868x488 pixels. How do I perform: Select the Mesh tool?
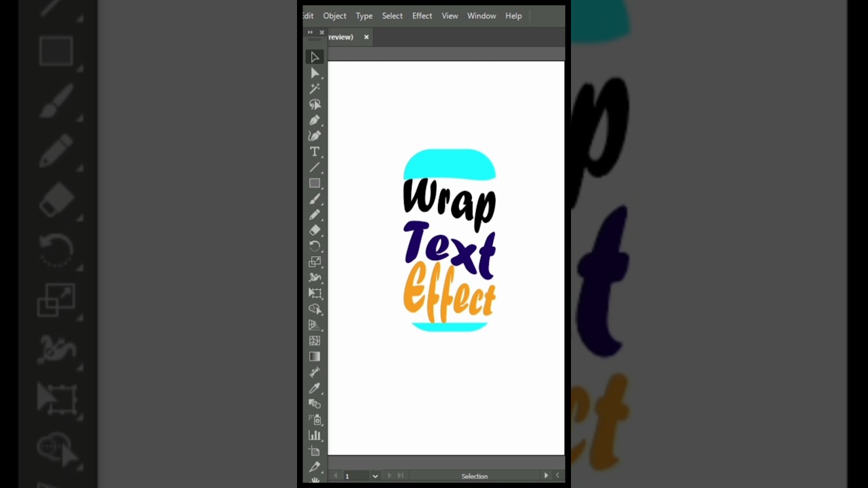point(315,341)
